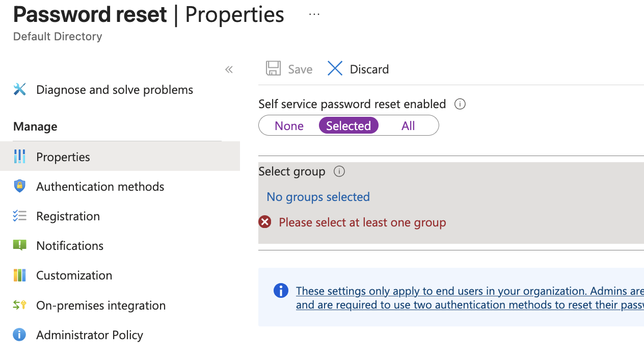Show info tooltip next to Select group
Viewport: 644px width, 356px height.
pyautogui.click(x=339, y=171)
